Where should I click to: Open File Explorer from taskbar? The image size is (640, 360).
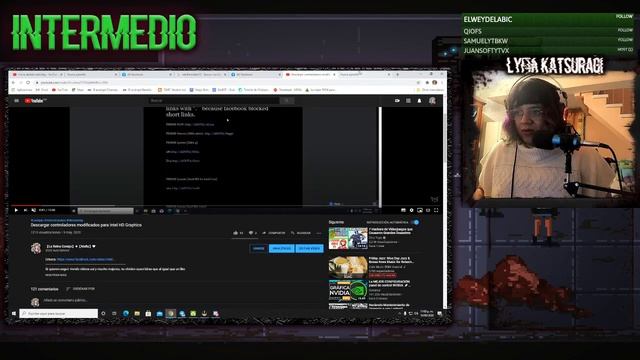(137, 313)
